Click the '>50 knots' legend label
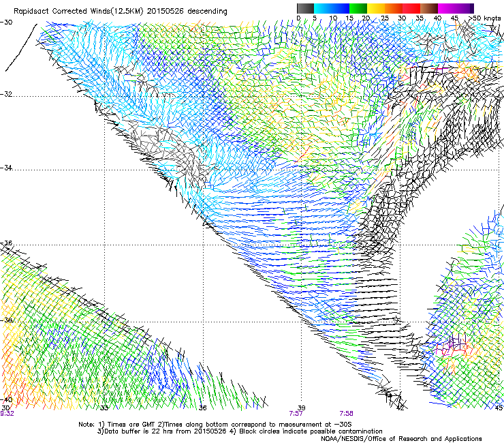The height and width of the screenshot is (443, 504). (x=484, y=18)
